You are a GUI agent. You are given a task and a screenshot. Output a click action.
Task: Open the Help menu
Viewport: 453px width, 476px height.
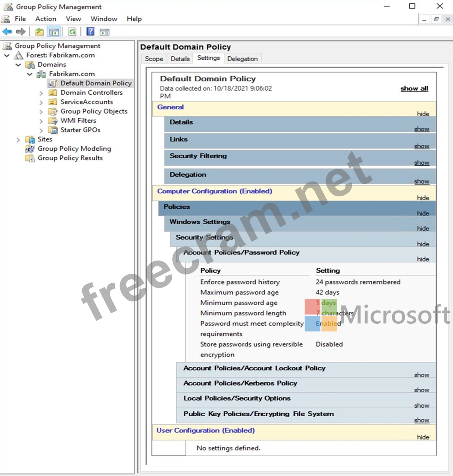click(x=134, y=19)
